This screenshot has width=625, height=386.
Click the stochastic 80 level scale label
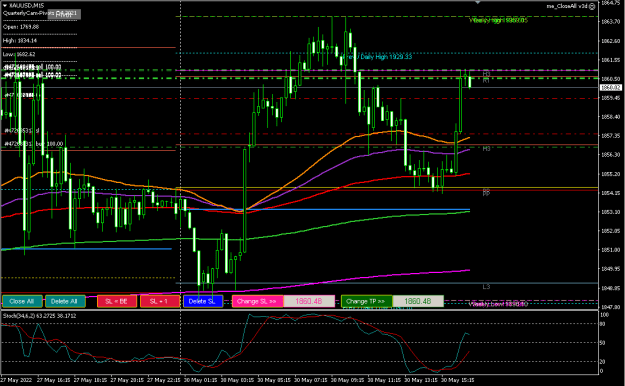point(603,324)
